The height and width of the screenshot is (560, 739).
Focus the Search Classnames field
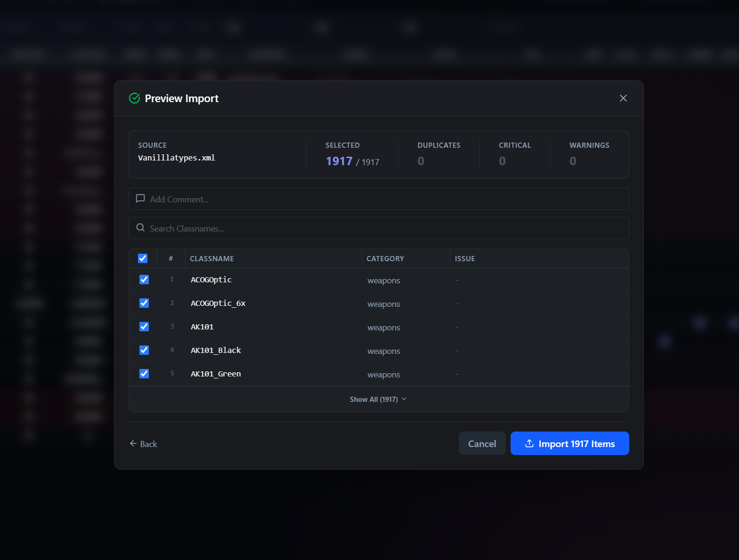tap(379, 228)
